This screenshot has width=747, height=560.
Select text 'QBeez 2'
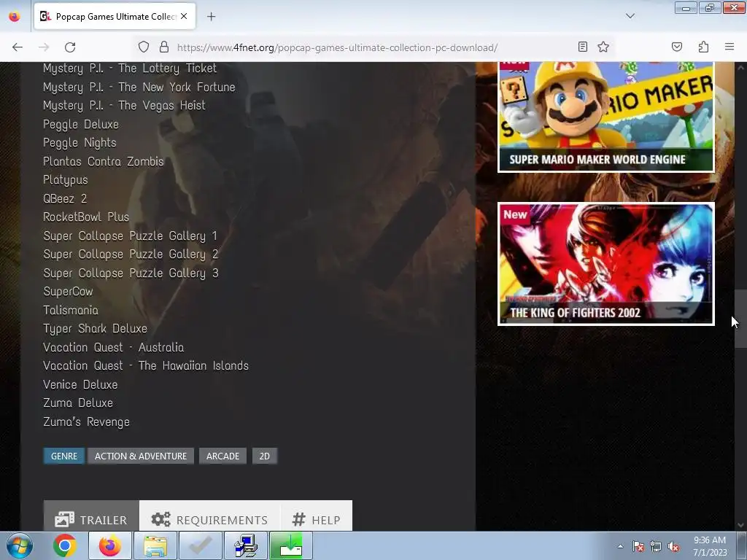point(65,198)
